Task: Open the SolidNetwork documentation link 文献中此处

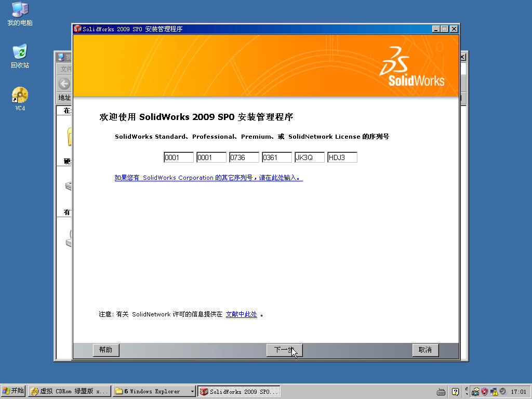Action: pyautogui.click(x=241, y=314)
